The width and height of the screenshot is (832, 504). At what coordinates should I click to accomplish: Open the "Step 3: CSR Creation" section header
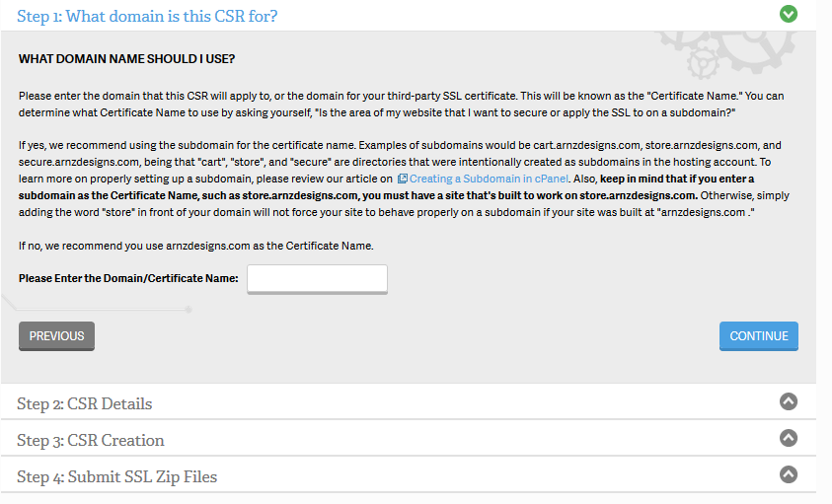(91, 440)
